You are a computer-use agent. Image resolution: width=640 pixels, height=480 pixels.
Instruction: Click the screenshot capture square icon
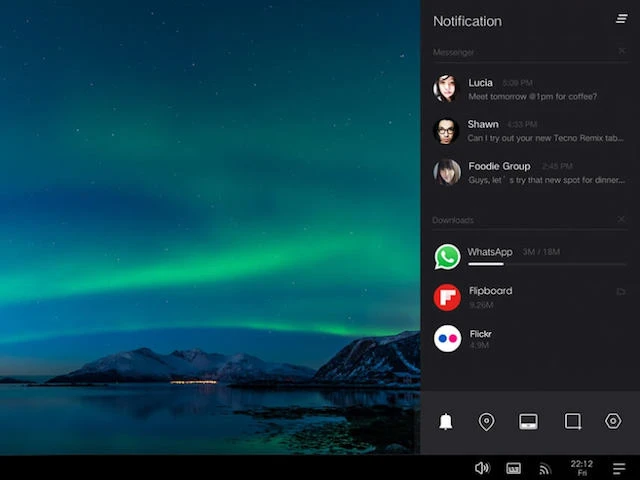[x=573, y=422]
